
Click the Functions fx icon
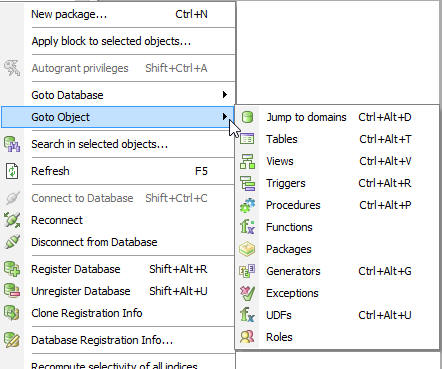pyautogui.click(x=247, y=227)
